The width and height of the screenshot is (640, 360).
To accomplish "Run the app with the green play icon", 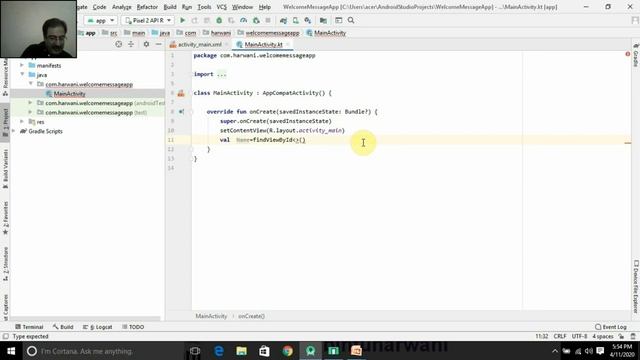I will tap(182, 20).
